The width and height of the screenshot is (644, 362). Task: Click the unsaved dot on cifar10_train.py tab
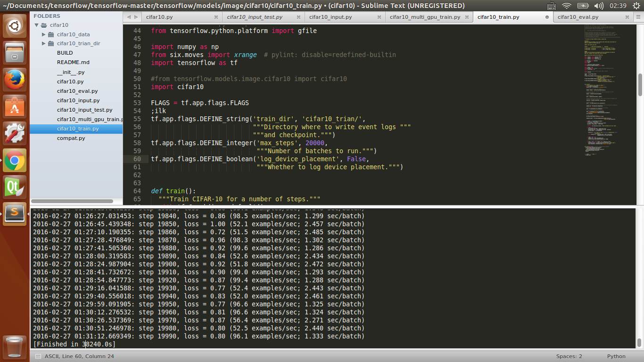point(547,17)
